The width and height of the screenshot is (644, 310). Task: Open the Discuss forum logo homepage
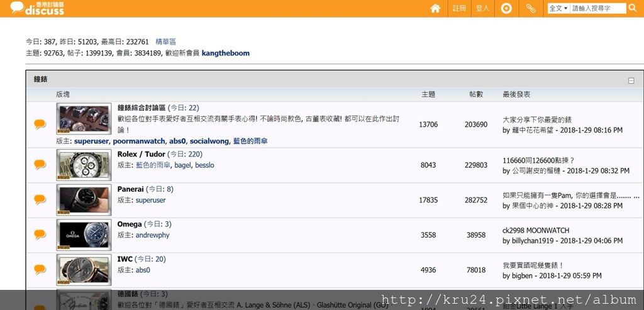coord(37,8)
